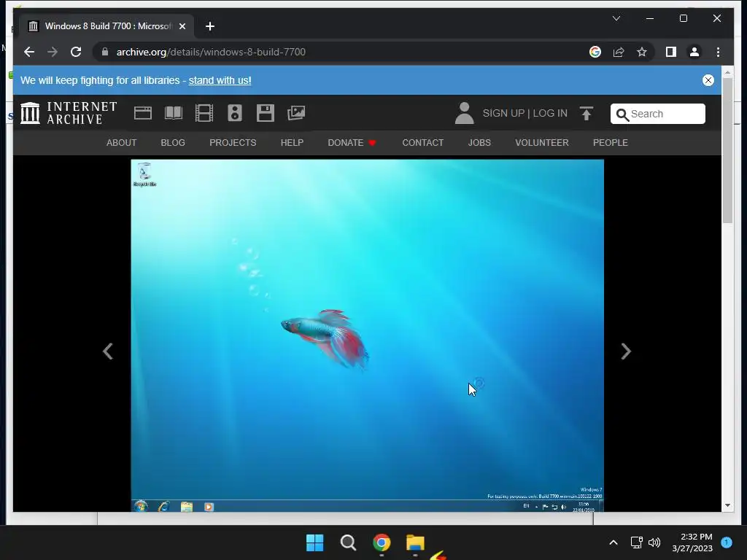Click the Windows 7 desktop screenshot
Image resolution: width=747 pixels, height=560 pixels.
click(368, 335)
